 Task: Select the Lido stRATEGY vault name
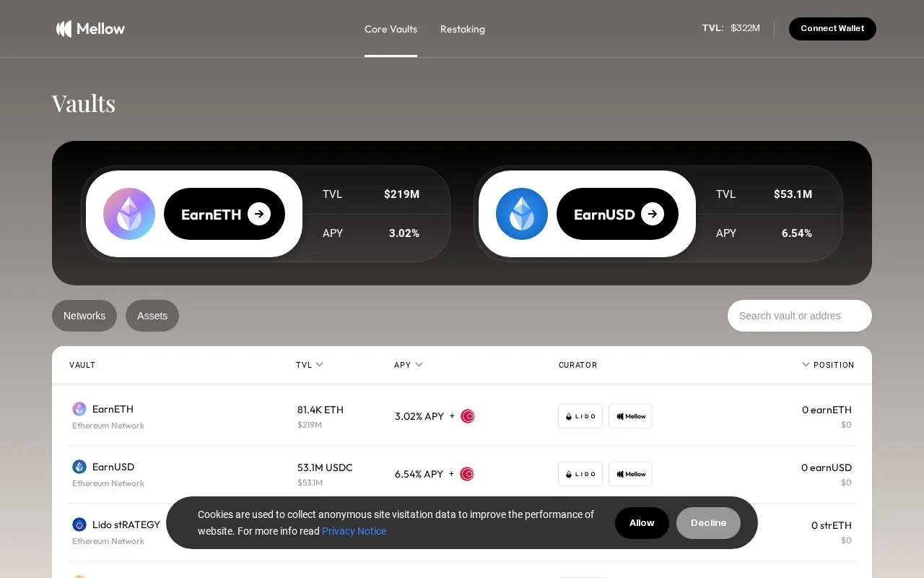126,525
